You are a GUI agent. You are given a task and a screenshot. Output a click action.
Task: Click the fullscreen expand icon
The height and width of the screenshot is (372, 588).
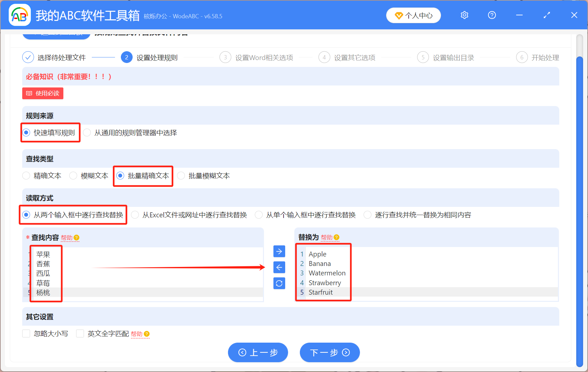tap(547, 15)
